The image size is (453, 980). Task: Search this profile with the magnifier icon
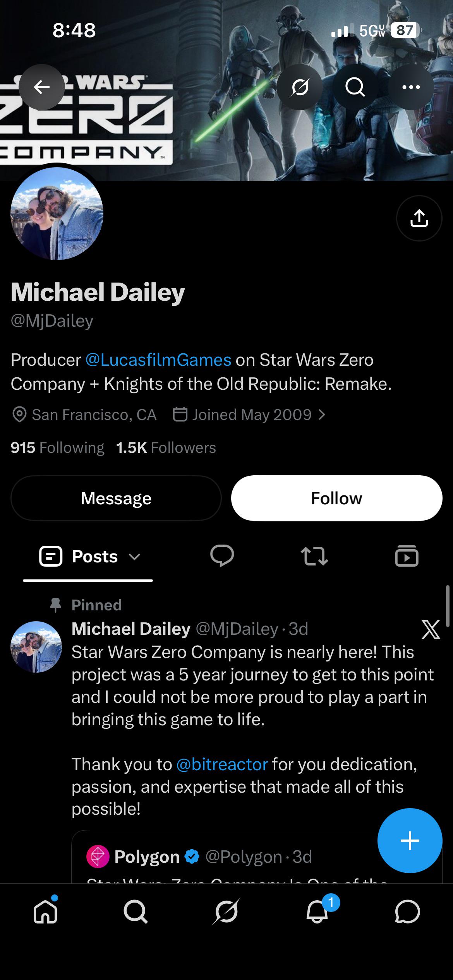click(x=355, y=87)
